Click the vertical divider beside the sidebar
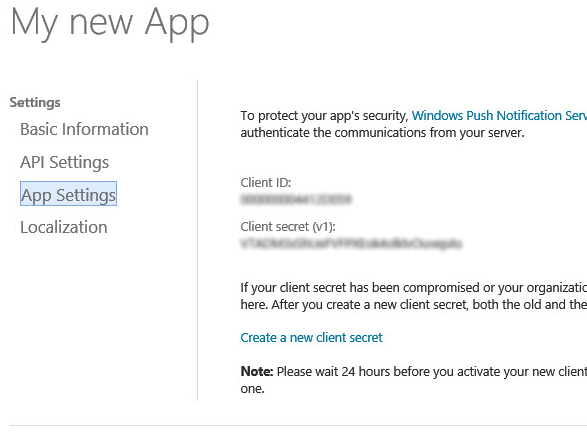587x438 pixels. [197, 240]
